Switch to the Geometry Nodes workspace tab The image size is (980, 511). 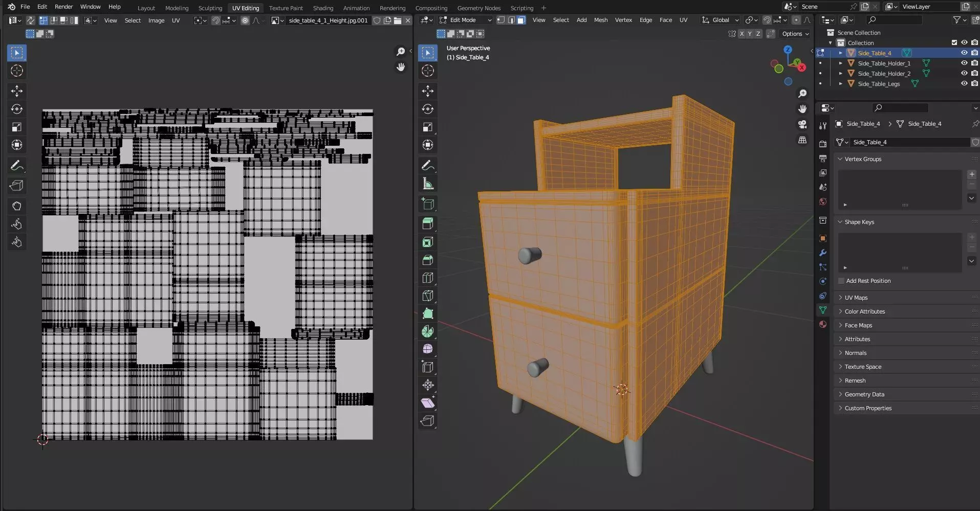coord(478,8)
